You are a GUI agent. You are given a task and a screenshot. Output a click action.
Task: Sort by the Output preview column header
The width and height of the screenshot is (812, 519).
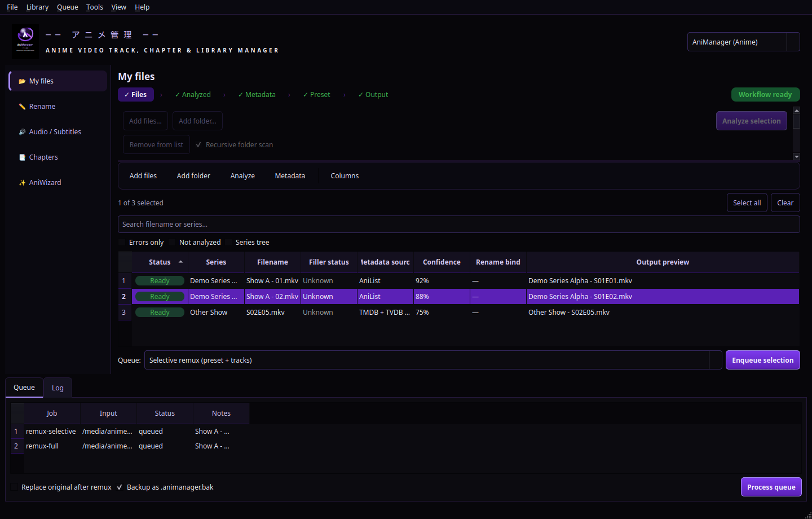pyautogui.click(x=663, y=262)
